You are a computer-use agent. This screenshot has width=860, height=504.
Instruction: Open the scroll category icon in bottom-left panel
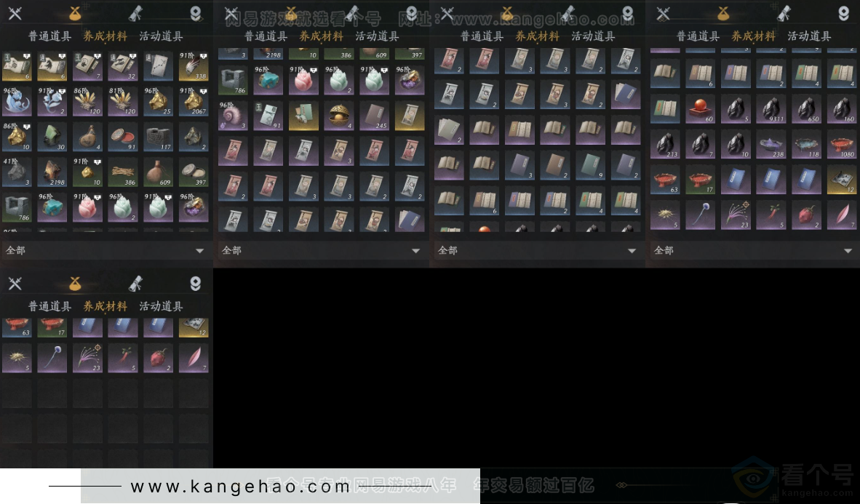[135, 284]
